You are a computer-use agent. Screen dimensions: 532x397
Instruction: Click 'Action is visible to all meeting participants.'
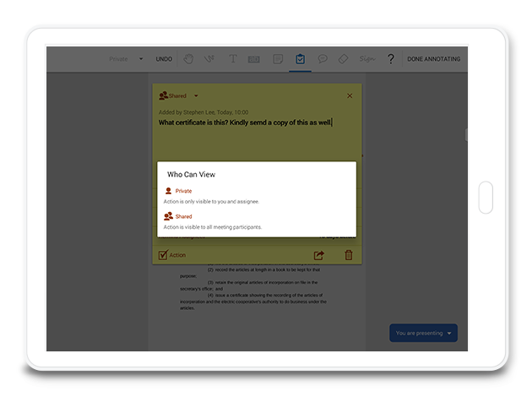(x=213, y=227)
